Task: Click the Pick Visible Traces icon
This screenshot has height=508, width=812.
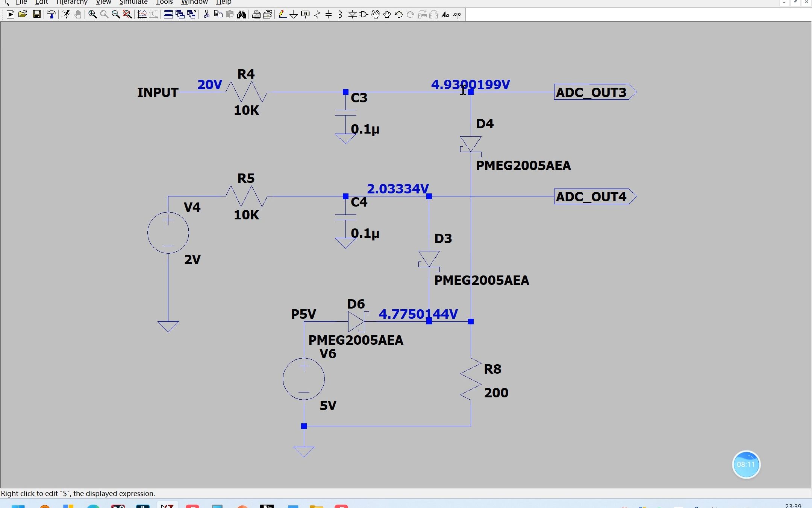Action: coord(142,15)
